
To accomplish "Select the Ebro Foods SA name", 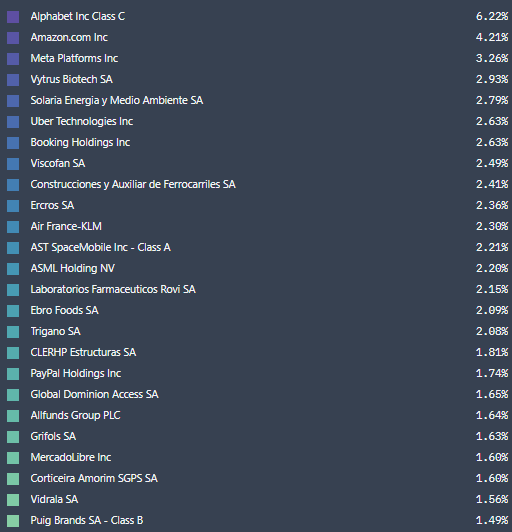I will coord(64,310).
